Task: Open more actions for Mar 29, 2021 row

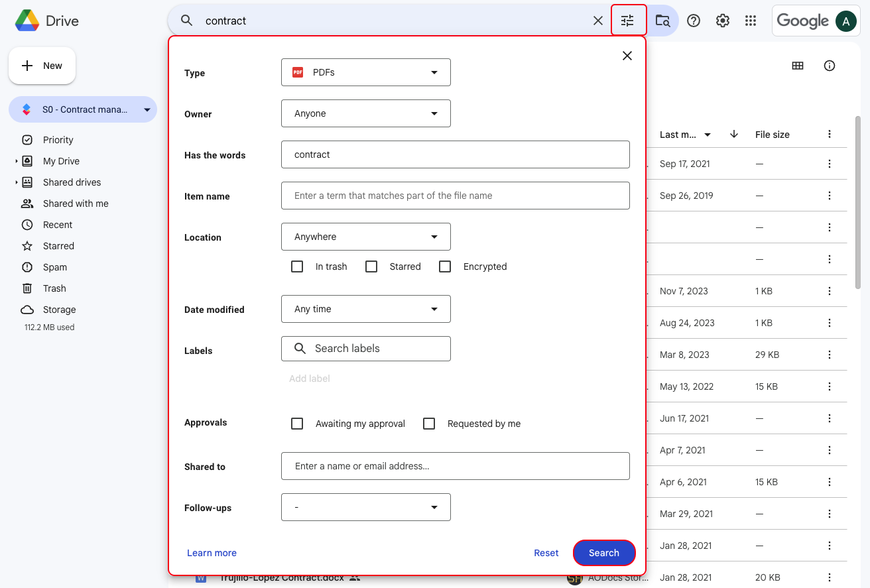Action: tap(830, 514)
